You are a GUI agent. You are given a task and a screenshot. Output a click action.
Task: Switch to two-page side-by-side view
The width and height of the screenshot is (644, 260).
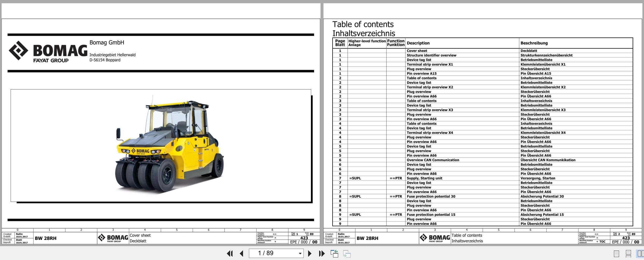[640, 254]
